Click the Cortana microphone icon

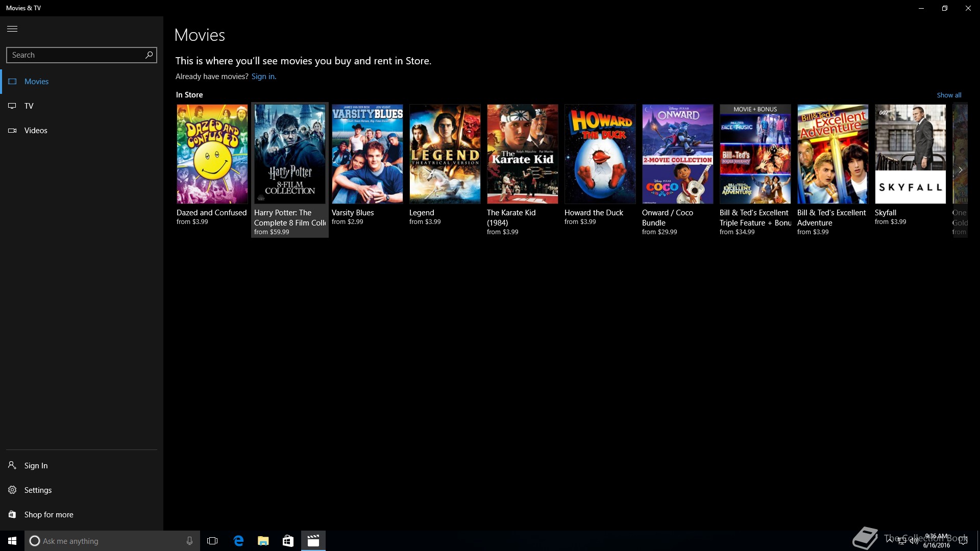[x=189, y=541]
